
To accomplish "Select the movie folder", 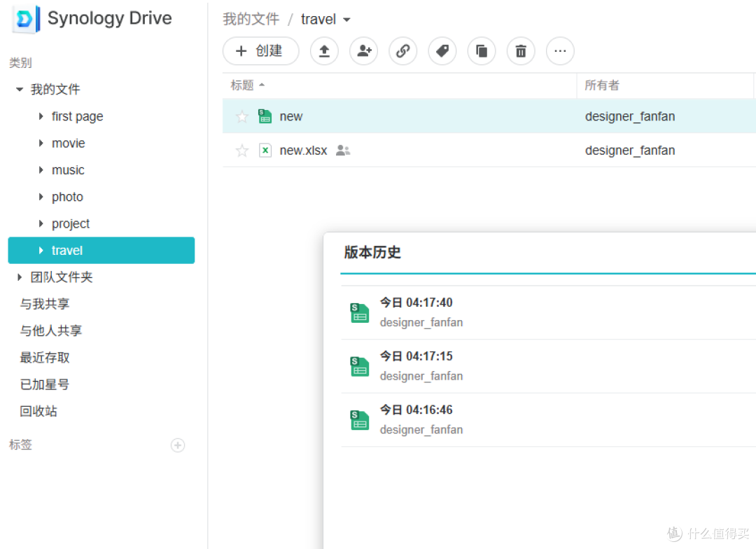I will (68, 144).
